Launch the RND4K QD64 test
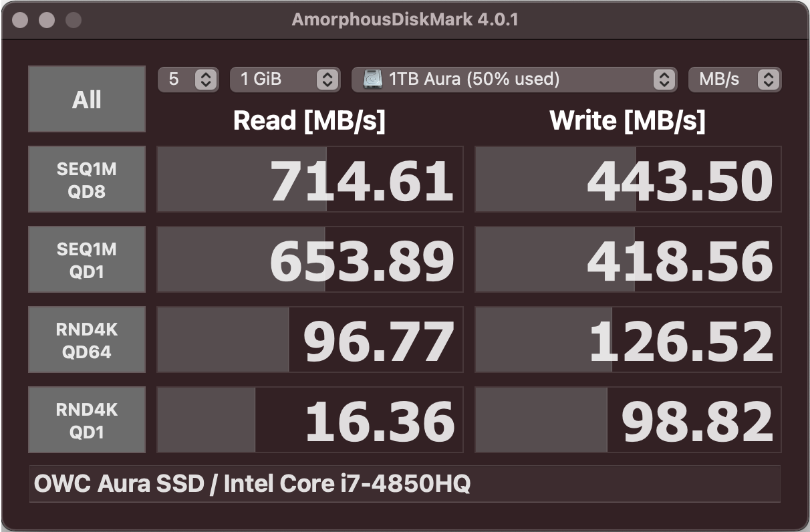This screenshot has height=532, width=810. pyautogui.click(x=87, y=340)
